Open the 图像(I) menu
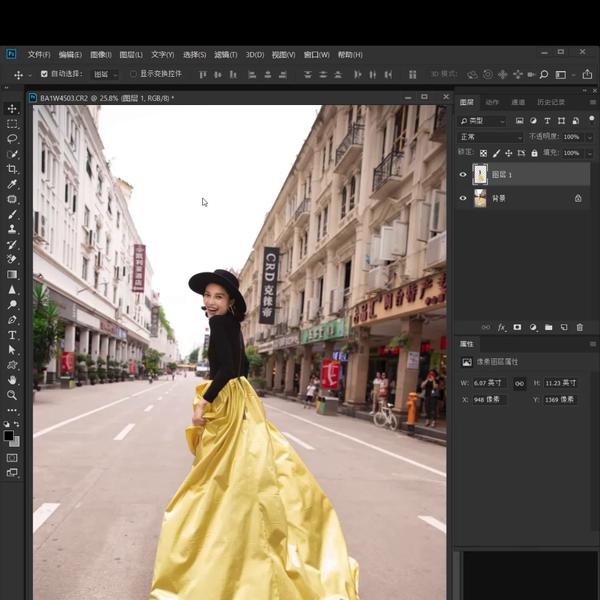The image size is (600, 600). click(x=101, y=55)
